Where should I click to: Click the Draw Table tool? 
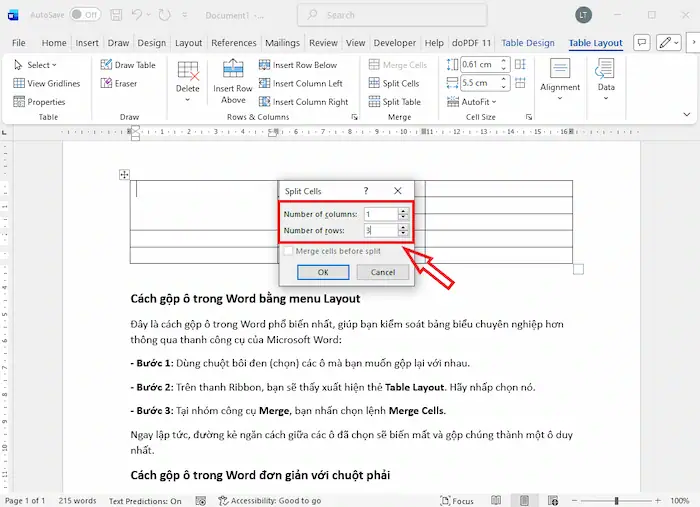pos(128,65)
